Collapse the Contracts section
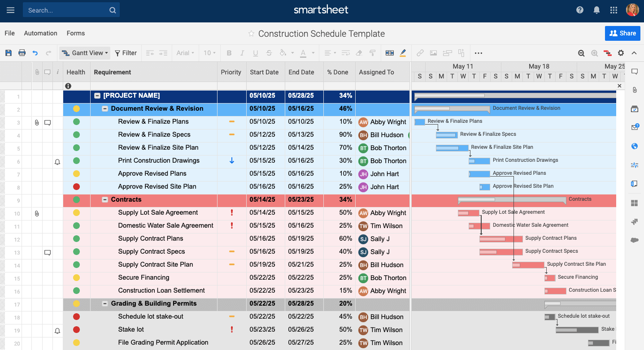 (x=105, y=199)
